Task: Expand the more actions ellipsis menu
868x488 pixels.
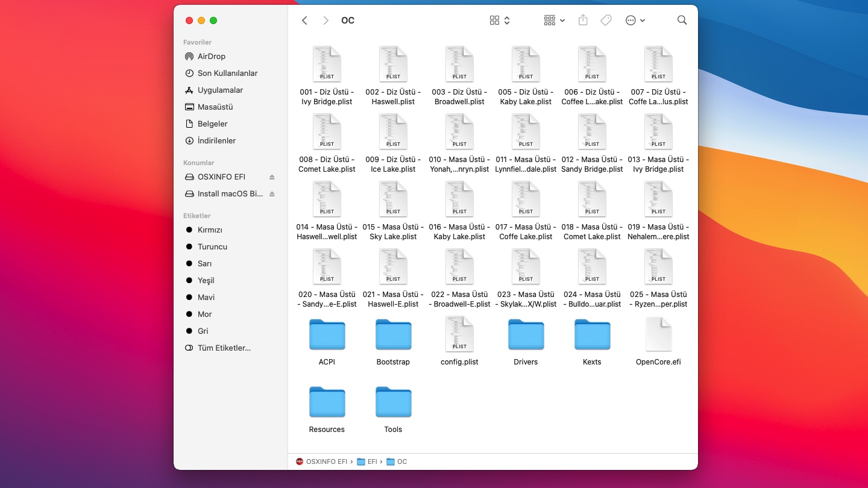Action: 635,20
